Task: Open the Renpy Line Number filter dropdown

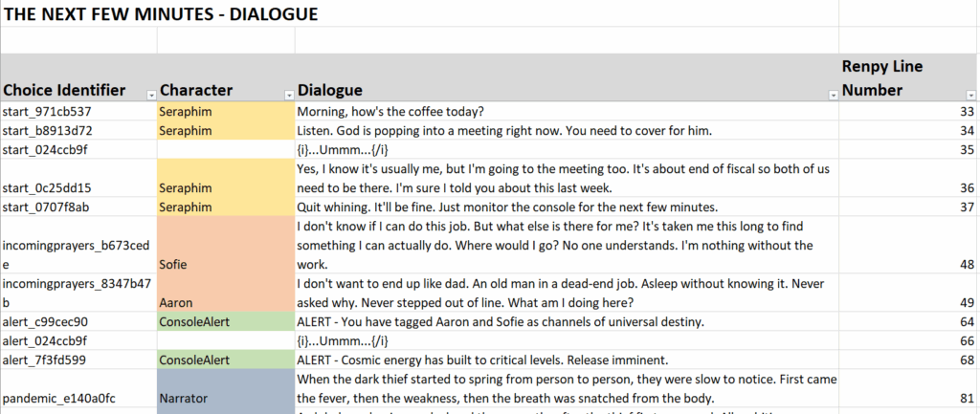Action: 970,94
